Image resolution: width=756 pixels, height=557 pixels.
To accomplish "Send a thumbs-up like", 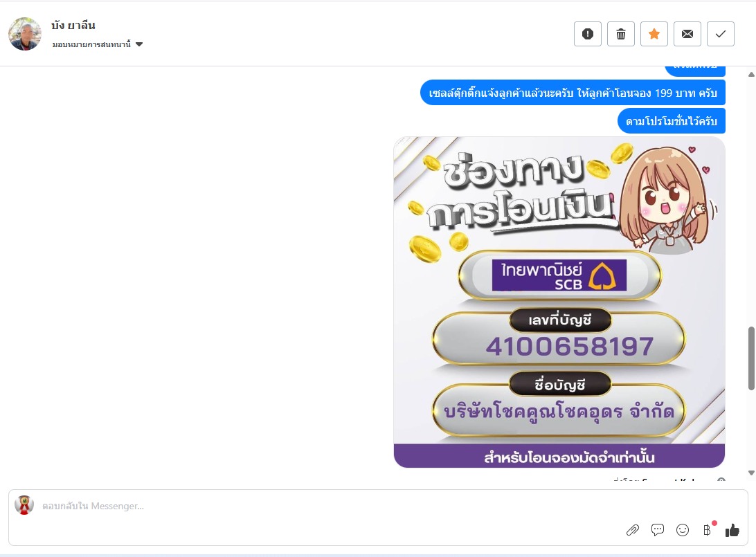I will 732,530.
